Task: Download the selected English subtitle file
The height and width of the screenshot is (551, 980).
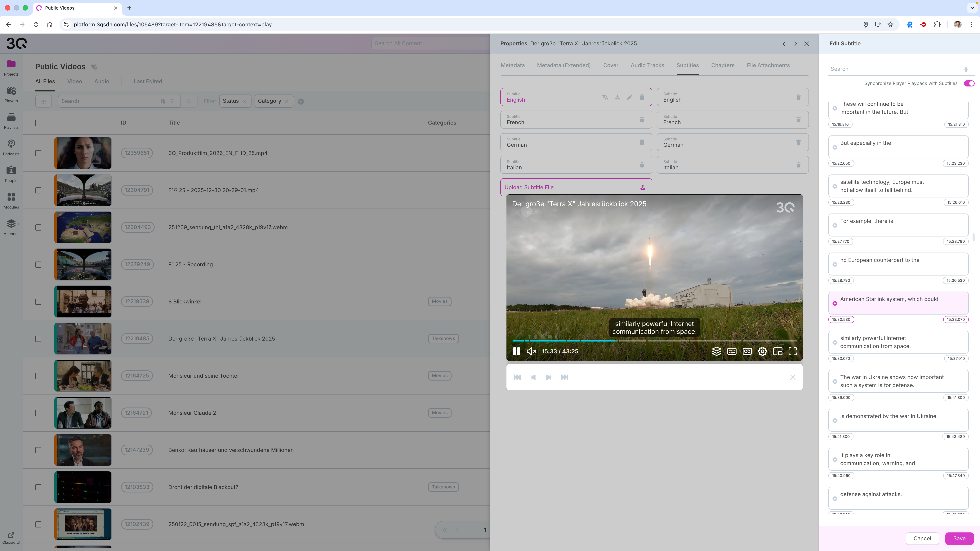Action: pos(617,97)
